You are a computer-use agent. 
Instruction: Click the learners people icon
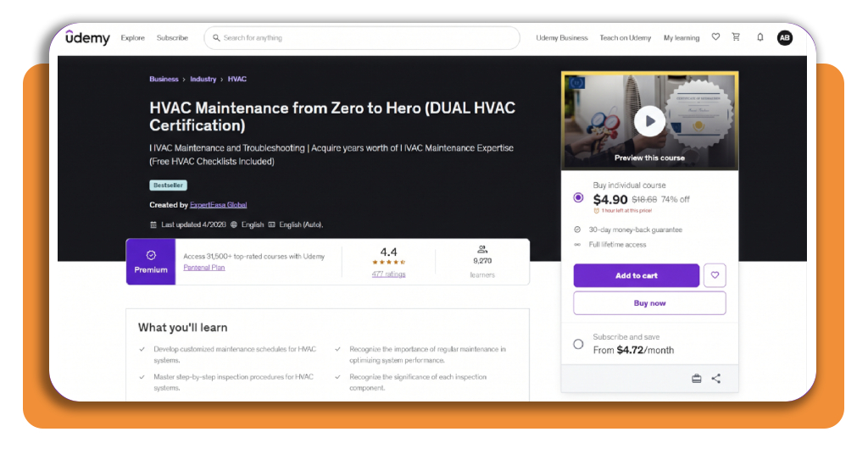[482, 249]
